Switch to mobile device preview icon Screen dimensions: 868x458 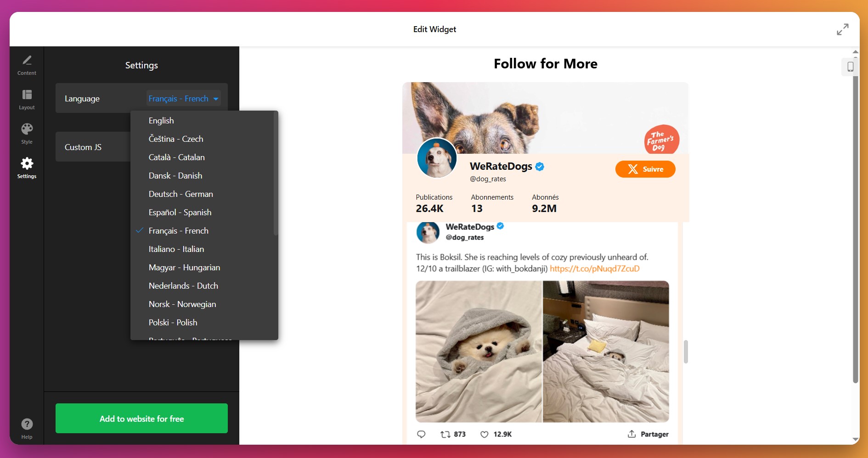pyautogui.click(x=850, y=67)
